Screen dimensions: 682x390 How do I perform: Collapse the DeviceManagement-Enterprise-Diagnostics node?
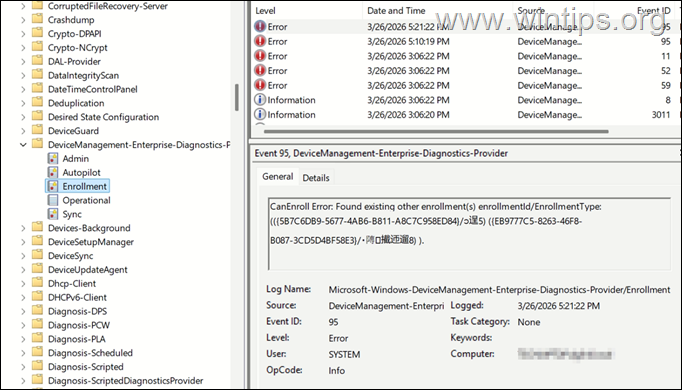tap(23, 145)
